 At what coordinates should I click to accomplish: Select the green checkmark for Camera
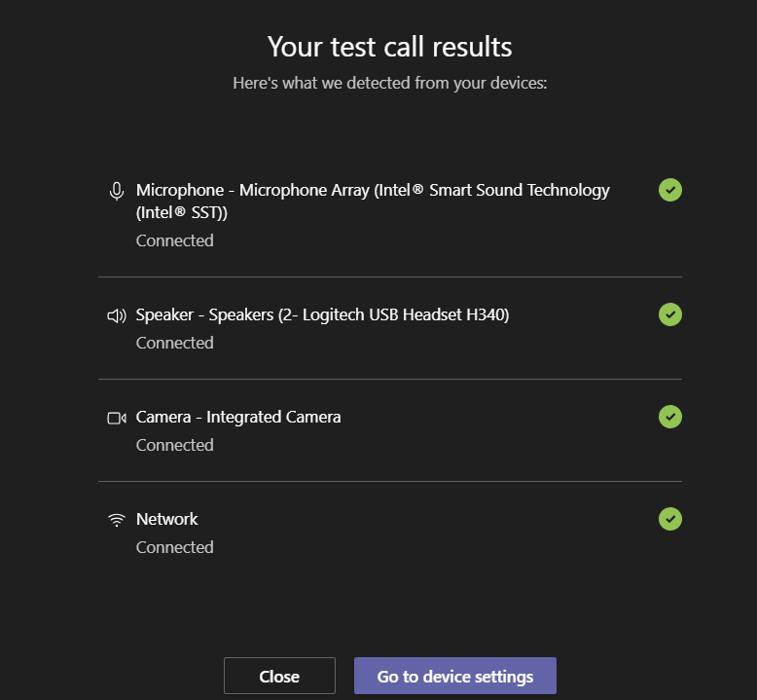(670, 417)
